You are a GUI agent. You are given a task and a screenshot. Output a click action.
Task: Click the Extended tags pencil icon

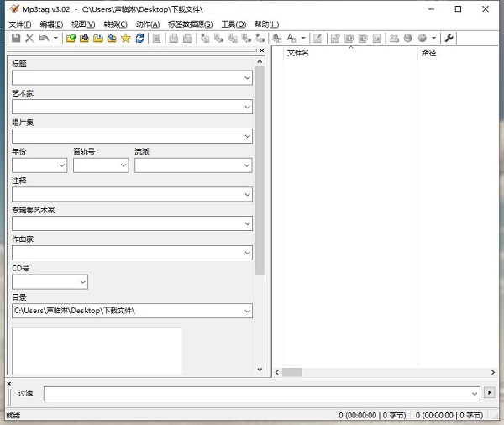318,38
